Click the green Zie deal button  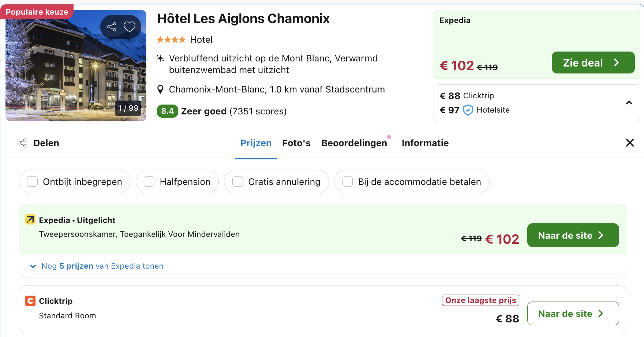coord(593,63)
